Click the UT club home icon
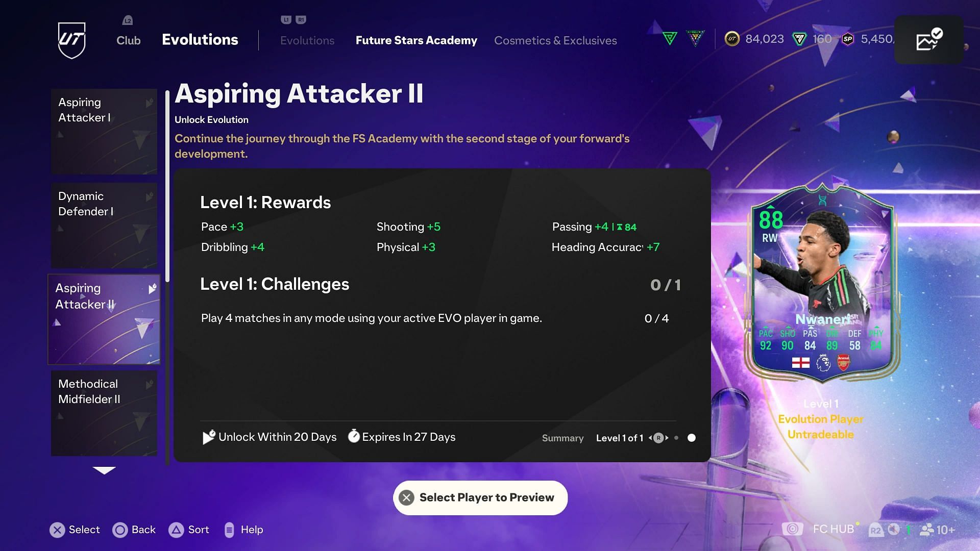 [x=71, y=40]
